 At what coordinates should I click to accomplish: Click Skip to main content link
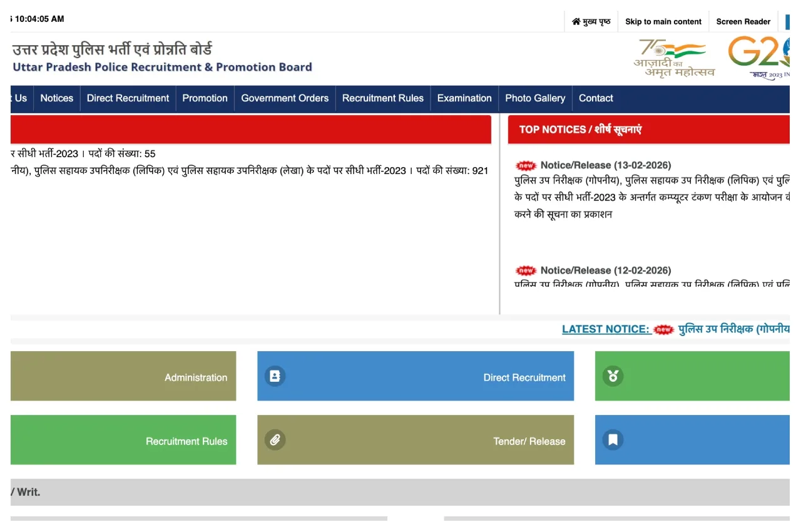[x=663, y=21]
